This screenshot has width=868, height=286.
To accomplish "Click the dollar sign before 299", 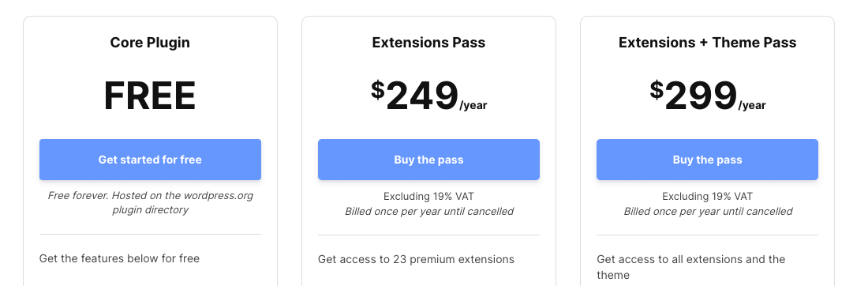I will click(657, 90).
